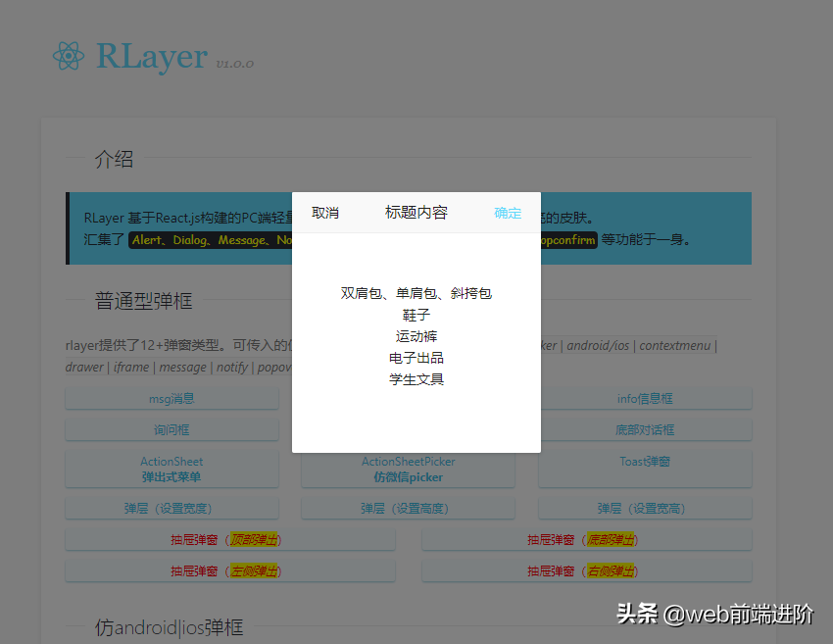
Task: Click the React atom logo icon
Action: [69, 56]
